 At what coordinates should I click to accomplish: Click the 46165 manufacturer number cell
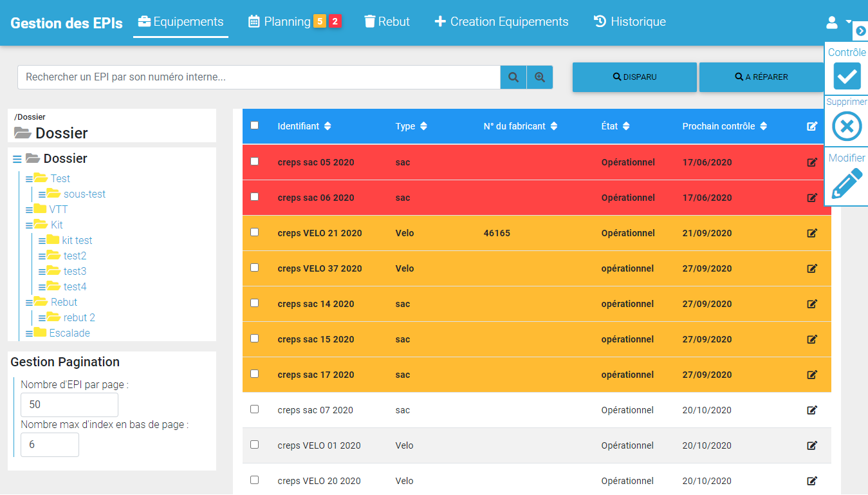[x=497, y=233]
